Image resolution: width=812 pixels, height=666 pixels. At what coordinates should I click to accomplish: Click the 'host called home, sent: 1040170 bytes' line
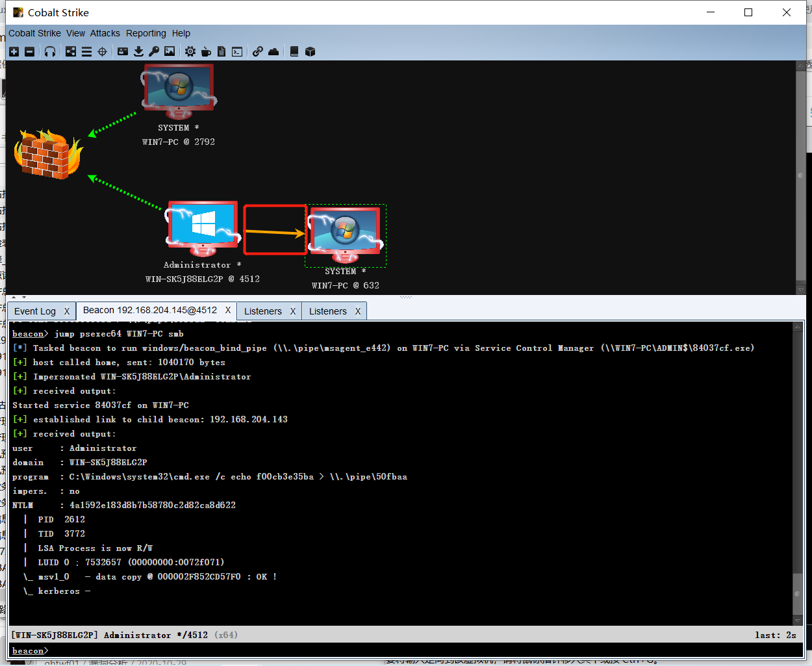pyautogui.click(x=119, y=362)
